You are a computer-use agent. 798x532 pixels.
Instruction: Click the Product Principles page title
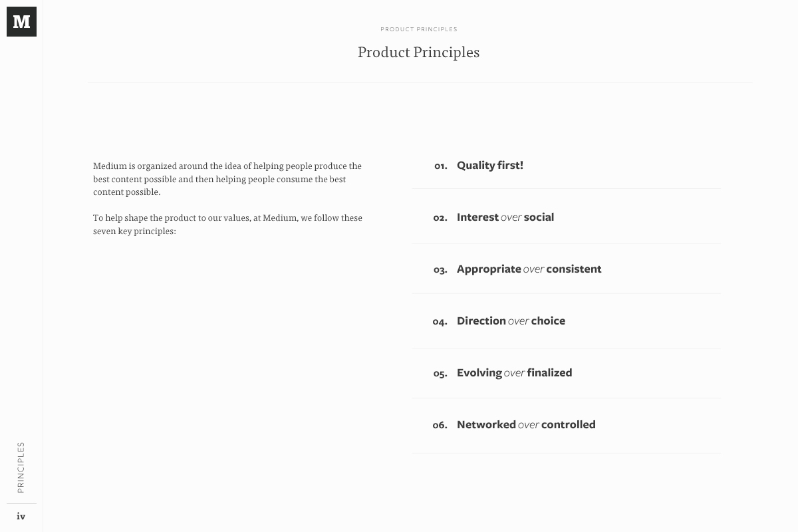tap(418, 53)
